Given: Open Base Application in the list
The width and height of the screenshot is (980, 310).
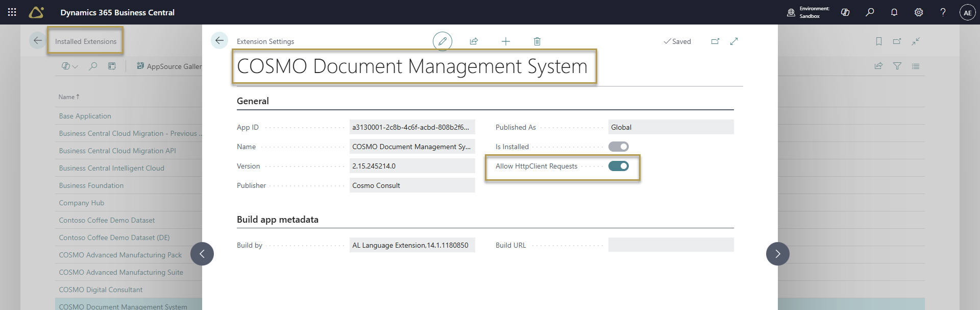Looking at the screenshot, I should (x=85, y=116).
